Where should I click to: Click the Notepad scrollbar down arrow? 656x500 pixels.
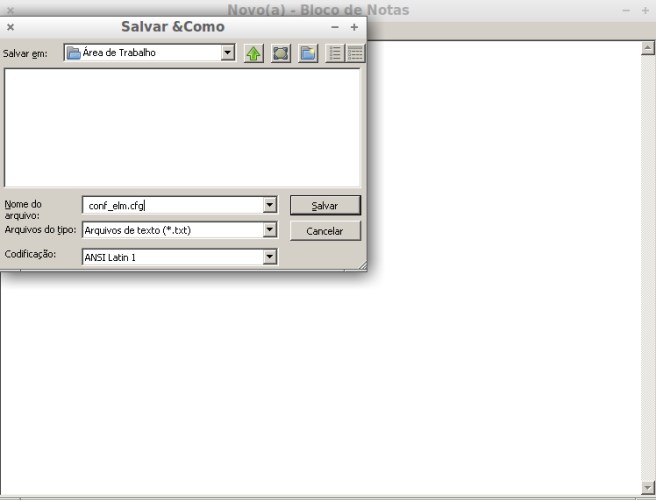coord(647,486)
